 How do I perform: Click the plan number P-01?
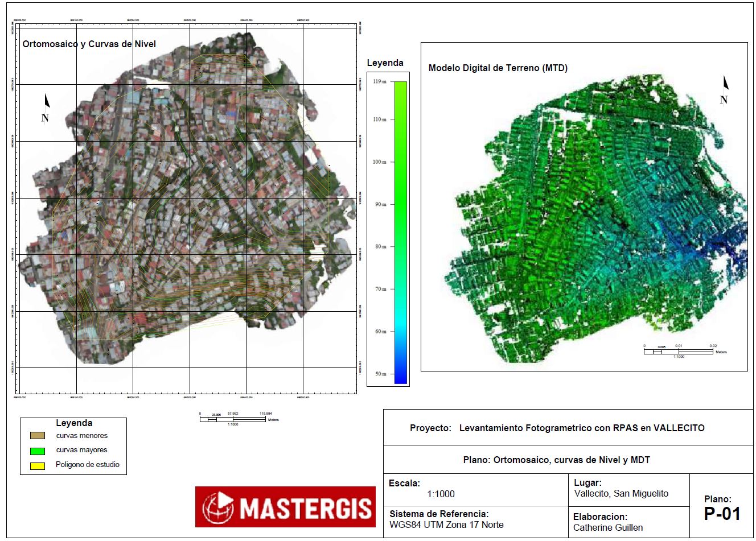722,514
